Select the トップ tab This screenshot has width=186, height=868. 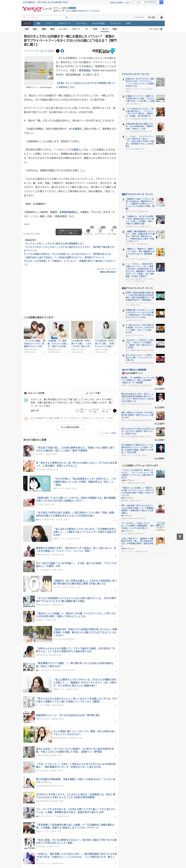tap(27, 24)
